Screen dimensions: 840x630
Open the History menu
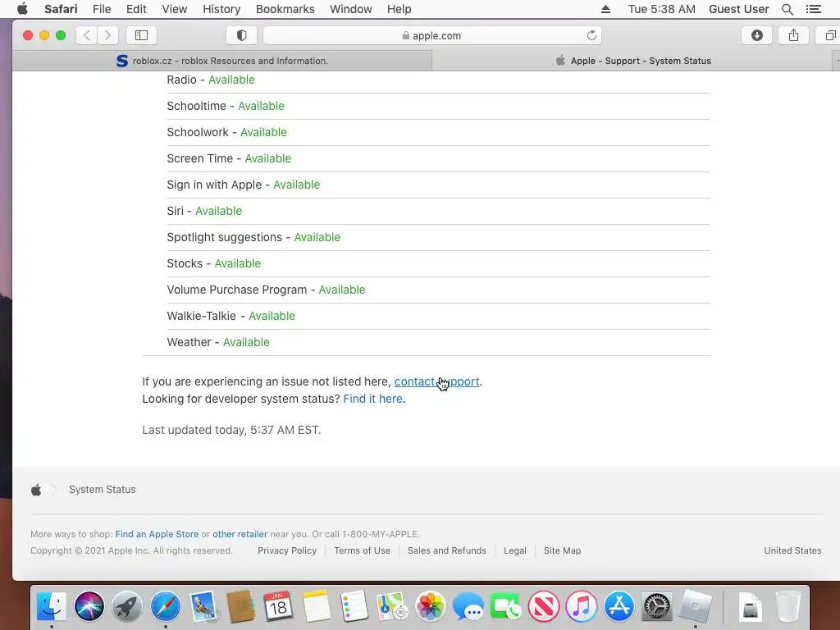coord(221,9)
